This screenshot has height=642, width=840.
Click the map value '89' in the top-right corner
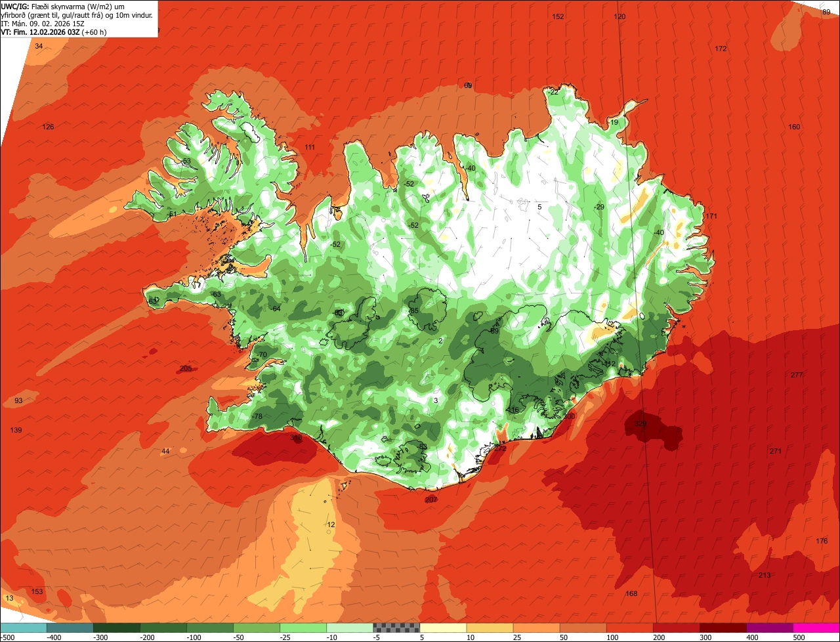click(826, 12)
